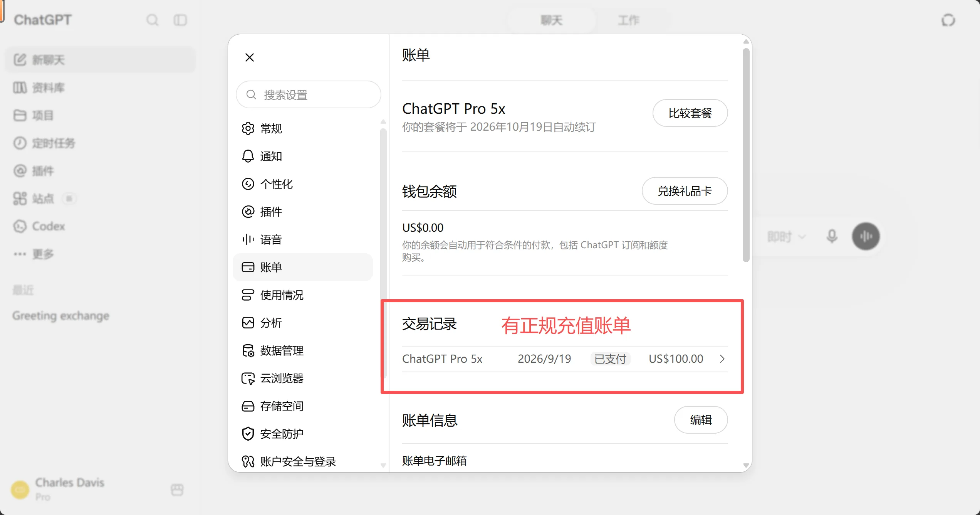
Task: Select the 云浏览器 cloud browser icon
Action: [x=248, y=378]
